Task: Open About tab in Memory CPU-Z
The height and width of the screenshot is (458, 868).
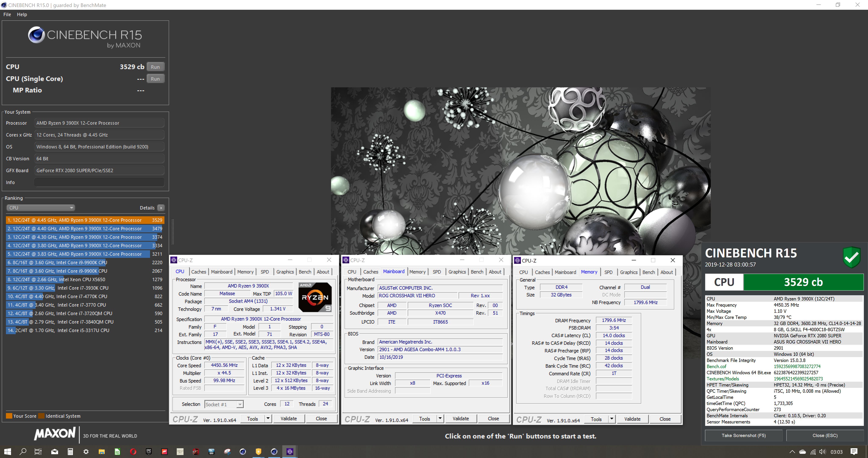Action: pyautogui.click(x=666, y=272)
